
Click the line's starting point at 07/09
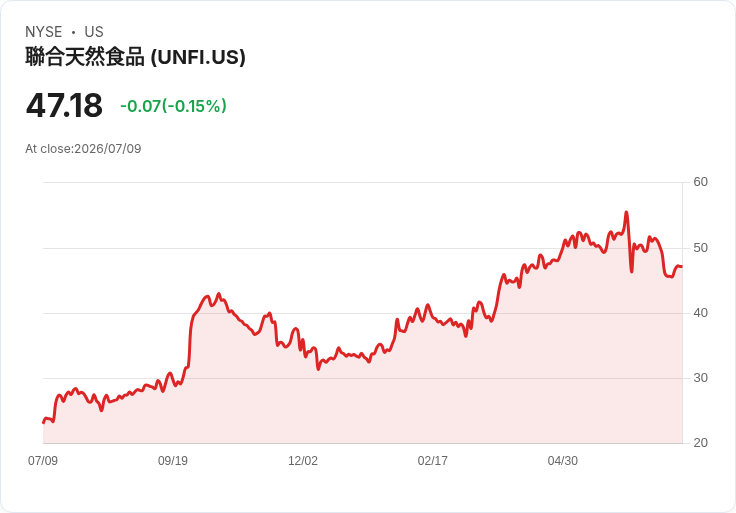coord(44,422)
